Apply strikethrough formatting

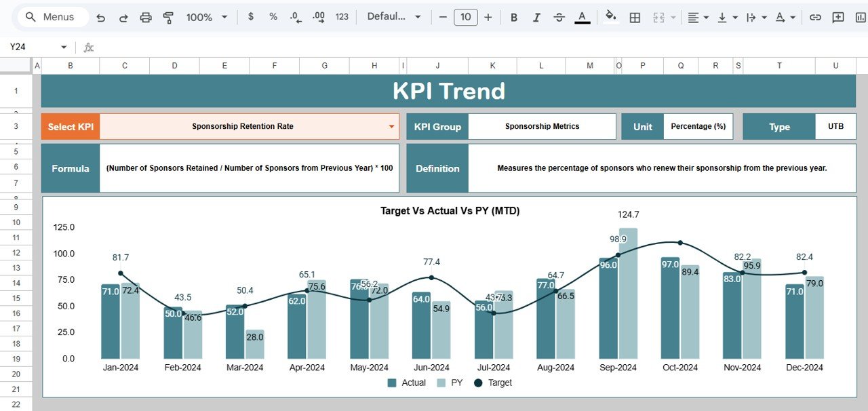(x=559, y=17)
